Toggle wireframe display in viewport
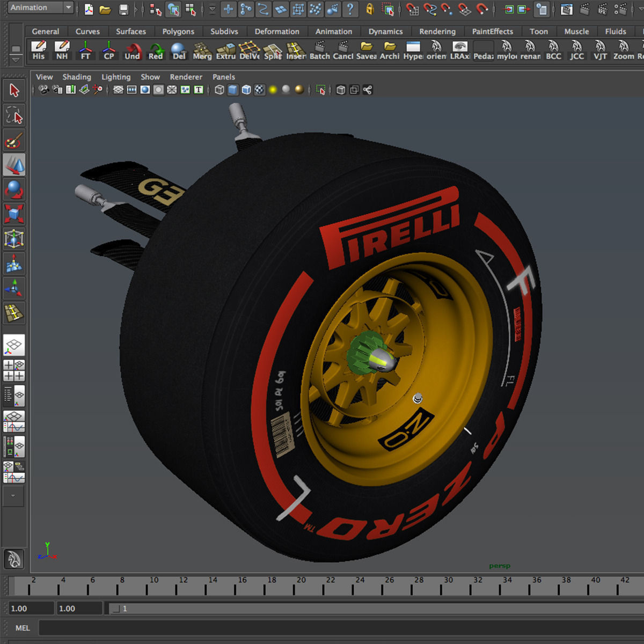This screenshot has height=644, width=644. (x=219, y=90)
